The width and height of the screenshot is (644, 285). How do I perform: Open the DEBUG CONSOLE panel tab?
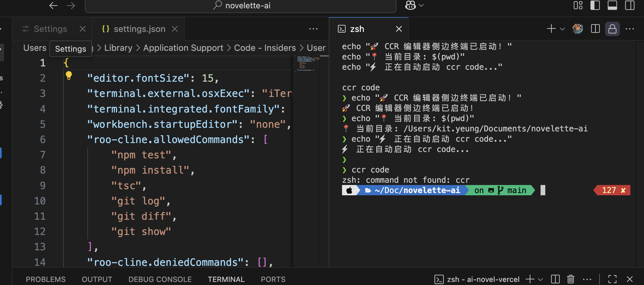point(160,279)
